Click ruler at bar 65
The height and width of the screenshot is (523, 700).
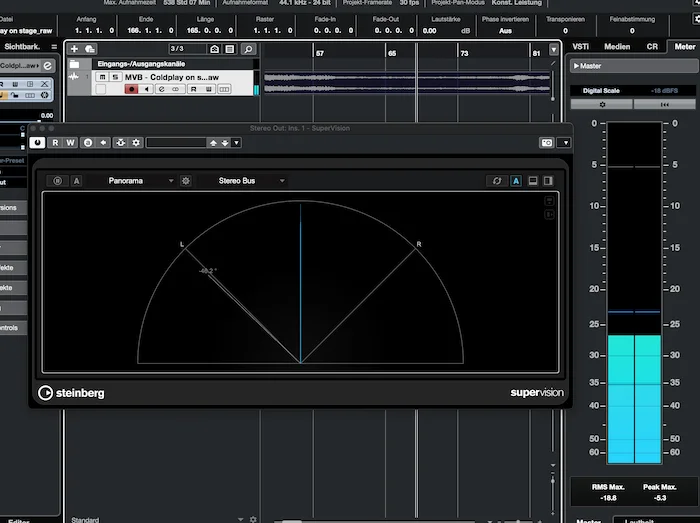[392, 53]
